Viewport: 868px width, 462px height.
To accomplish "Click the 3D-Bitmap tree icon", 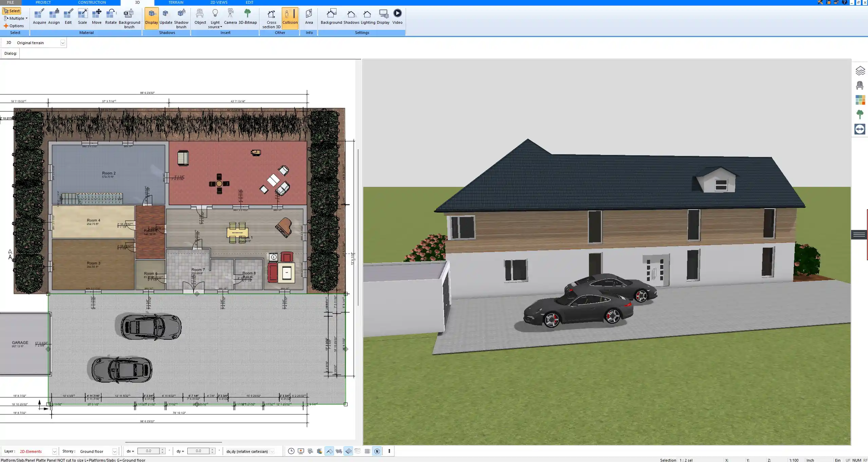I will coord(247,17).
